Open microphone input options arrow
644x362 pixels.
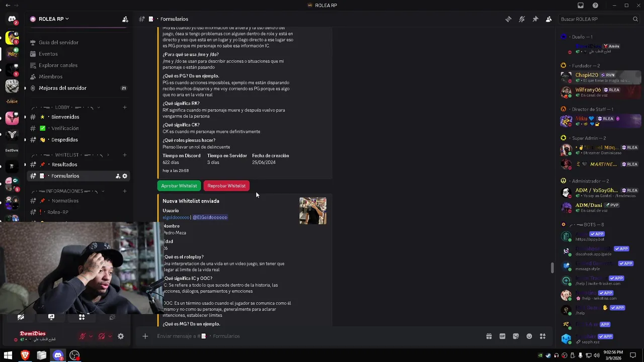[91, 336]
